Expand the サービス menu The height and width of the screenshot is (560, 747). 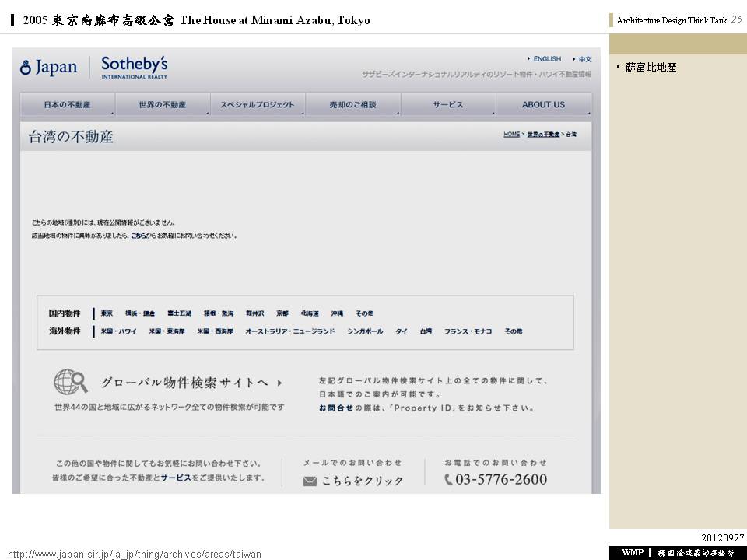(448, 105)
